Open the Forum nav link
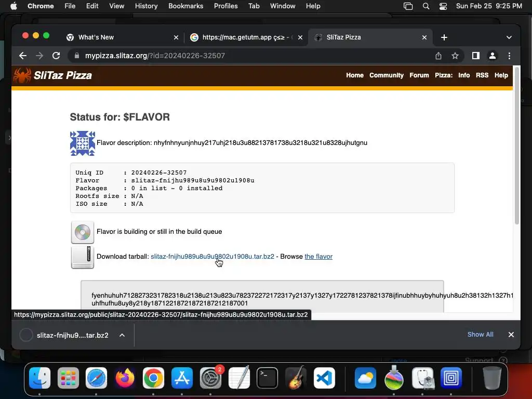This screenshot has width=532, height=399. 419,75
